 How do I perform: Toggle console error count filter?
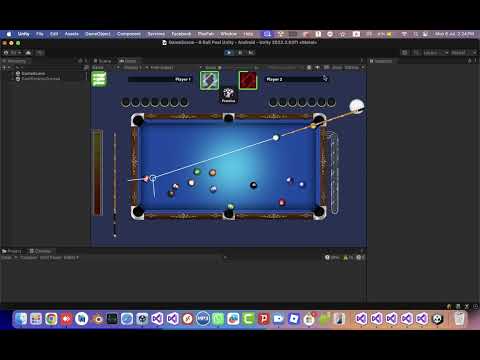[x=360, y=258]
